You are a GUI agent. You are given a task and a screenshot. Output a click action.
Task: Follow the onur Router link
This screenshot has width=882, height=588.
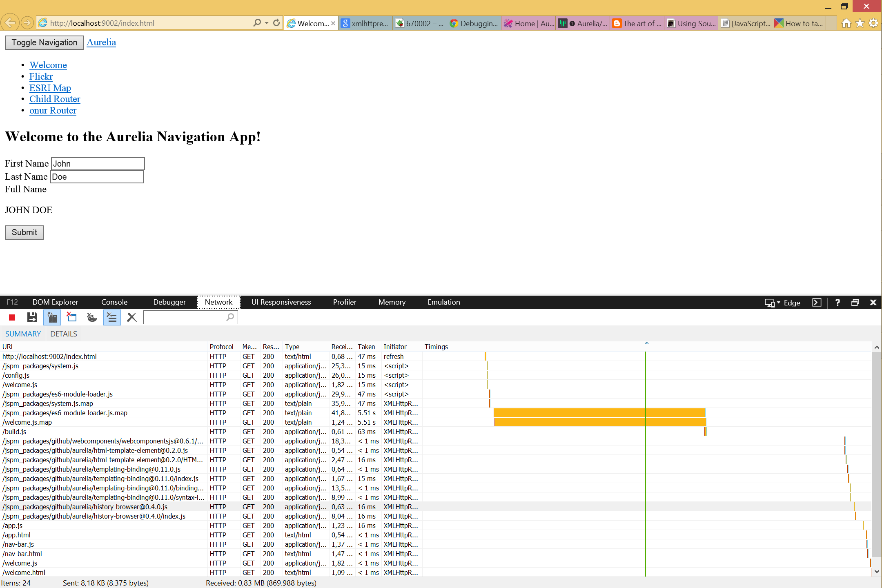[53, 110]
